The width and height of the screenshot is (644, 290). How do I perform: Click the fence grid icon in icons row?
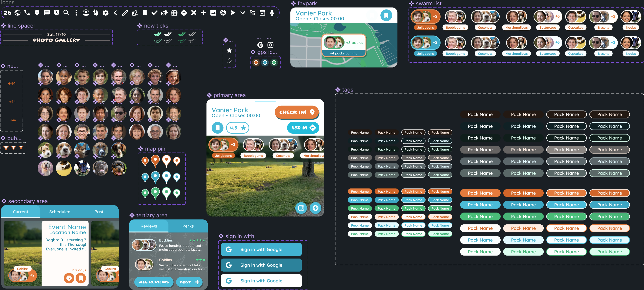point(174,13)
